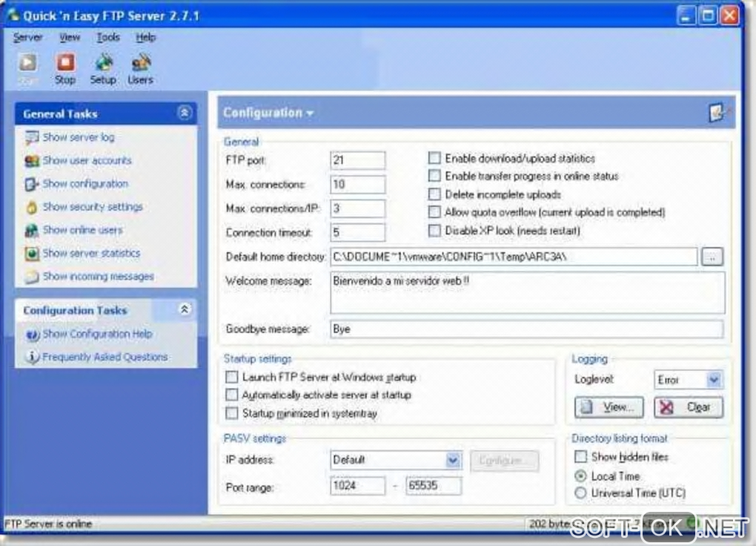Click the Frequently Asked Questions info icon

[32, 358]
